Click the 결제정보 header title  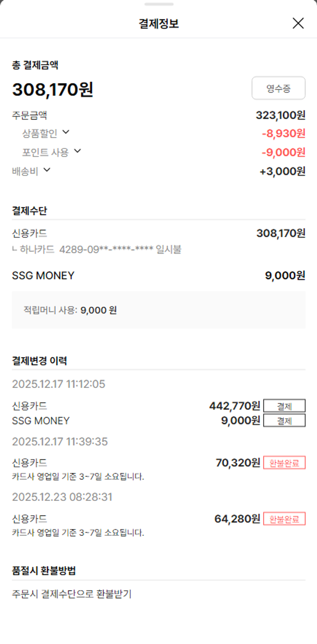158,24
